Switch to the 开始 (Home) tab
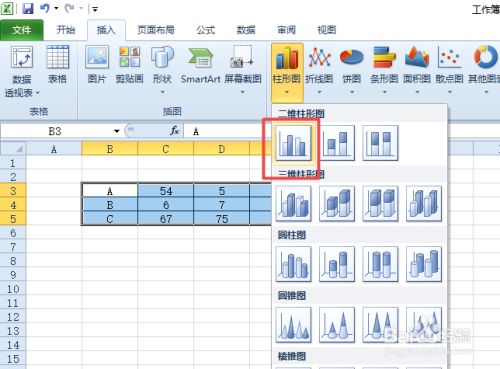Viewport: 500px width, 369px height. coord(65,30)
